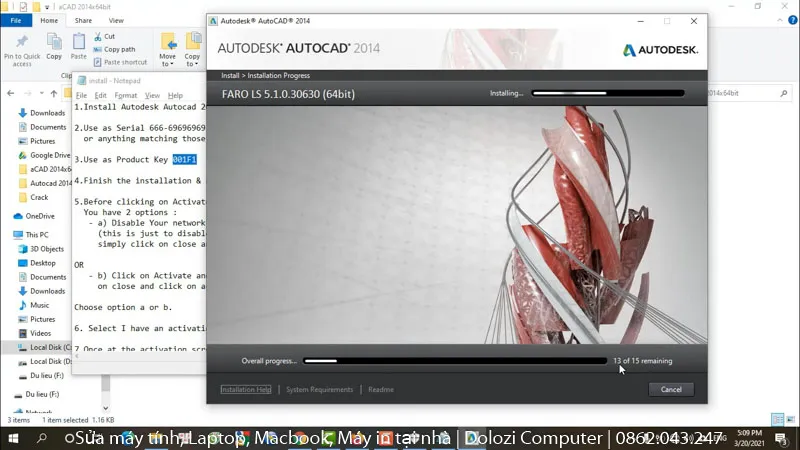Viewport: 800px width, 450px height.
Task: Open Explorer help question mark icon
Action: point(792,20)
